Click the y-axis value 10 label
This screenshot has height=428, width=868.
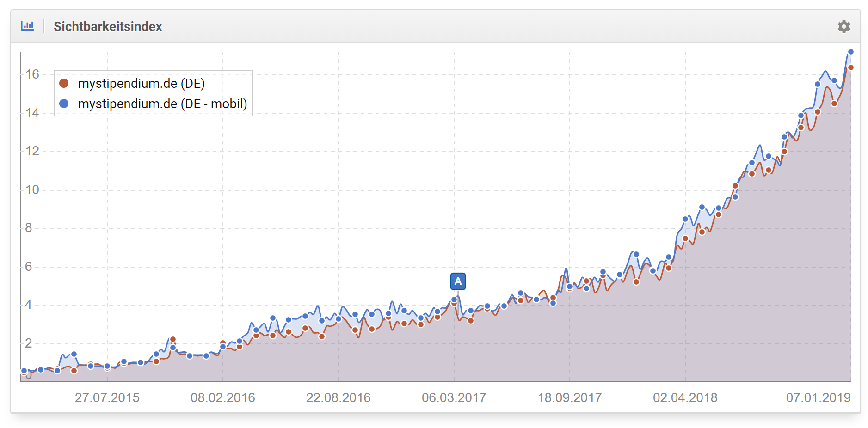[32, 190]
